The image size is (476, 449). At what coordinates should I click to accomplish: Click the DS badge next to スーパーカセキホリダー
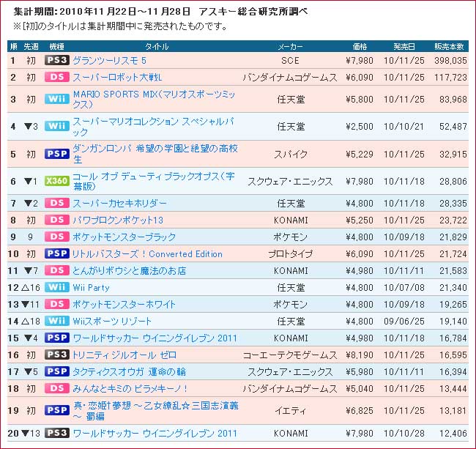tap(57, 203)
